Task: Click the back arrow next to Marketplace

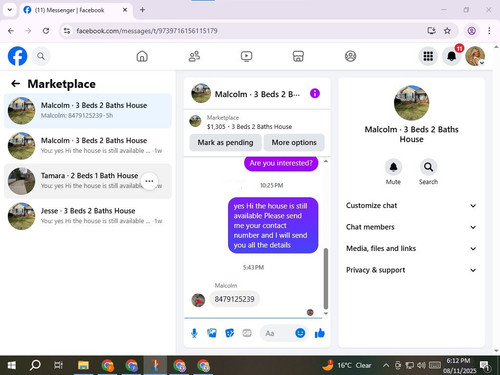Action: coord(15,84)
